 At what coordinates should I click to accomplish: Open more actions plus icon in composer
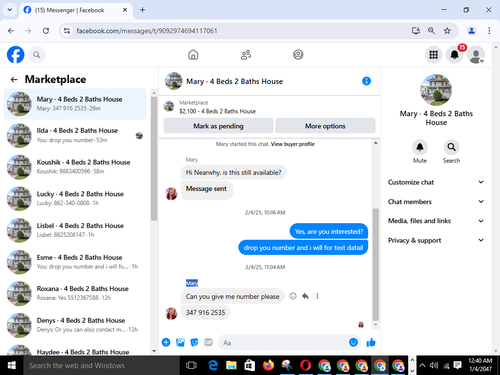(x=166, y=342)
